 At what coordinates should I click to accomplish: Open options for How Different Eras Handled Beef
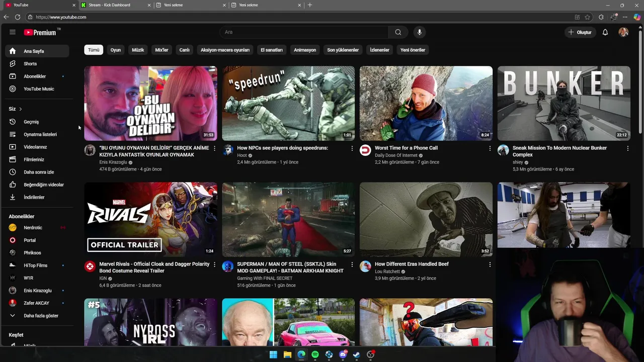click(x=490, y=264)
